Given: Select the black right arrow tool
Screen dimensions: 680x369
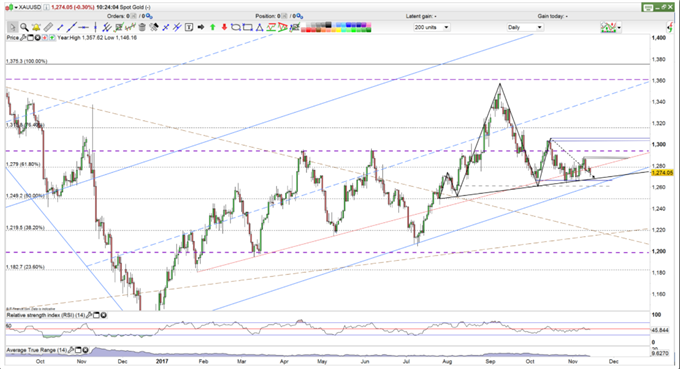Looking at the screenshot, I should tap(201, 27).
